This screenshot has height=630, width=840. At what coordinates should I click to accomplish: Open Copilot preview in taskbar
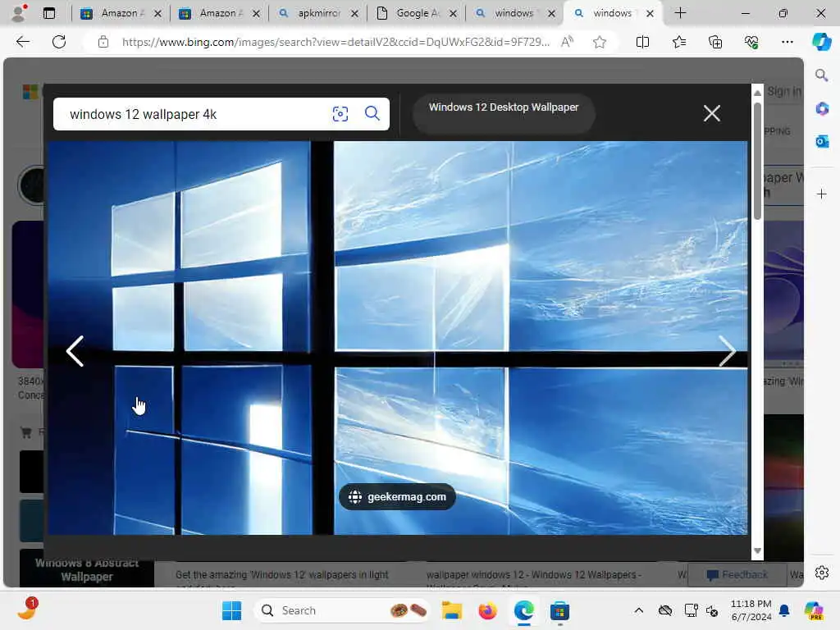(813, 610)
